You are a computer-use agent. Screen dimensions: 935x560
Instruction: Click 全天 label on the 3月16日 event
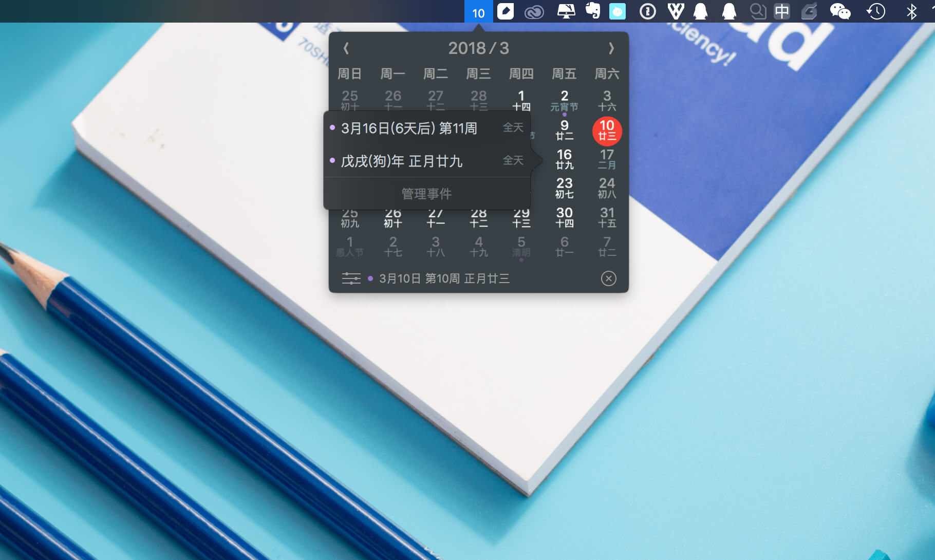click(x=513, y=127)
